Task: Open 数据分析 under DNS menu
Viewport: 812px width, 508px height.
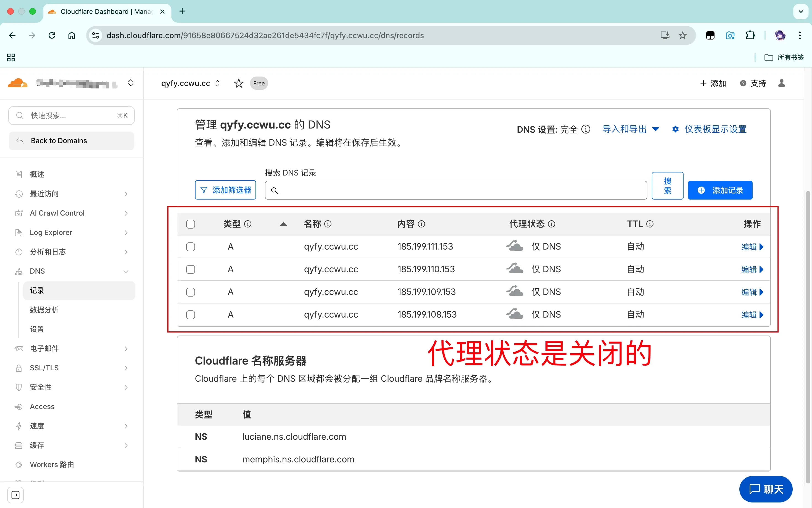Action: click(44, 310)
